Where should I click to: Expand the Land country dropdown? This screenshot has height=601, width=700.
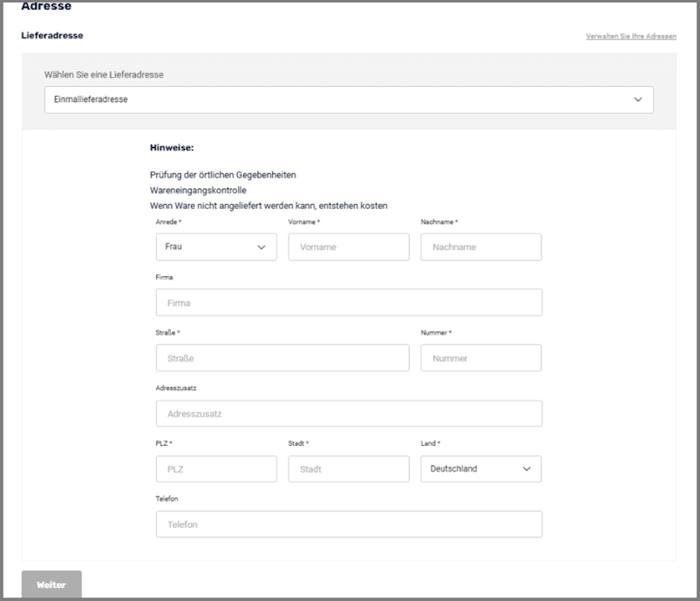[x=480, y=469]
